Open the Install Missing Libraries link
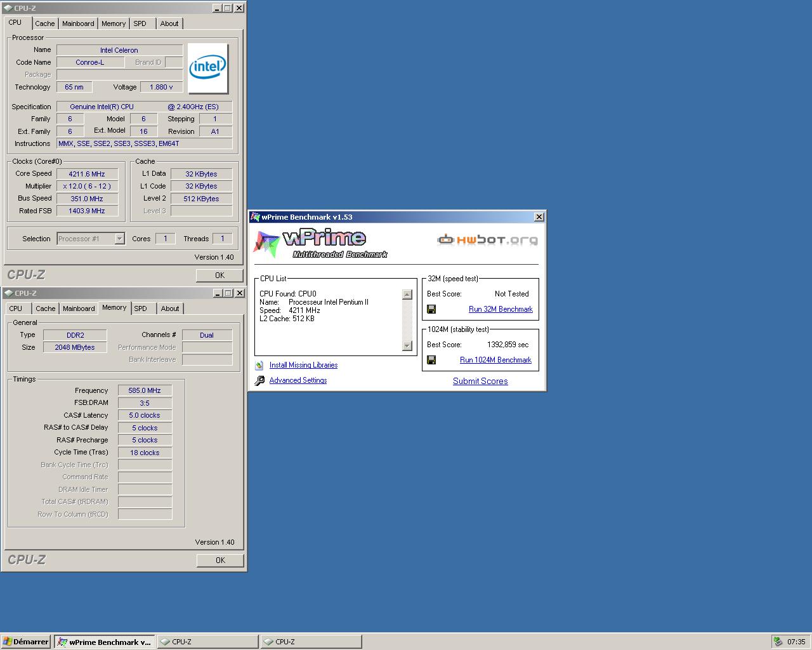The width and height of the screenshot is (812, 650). click(x=303, y=365)
